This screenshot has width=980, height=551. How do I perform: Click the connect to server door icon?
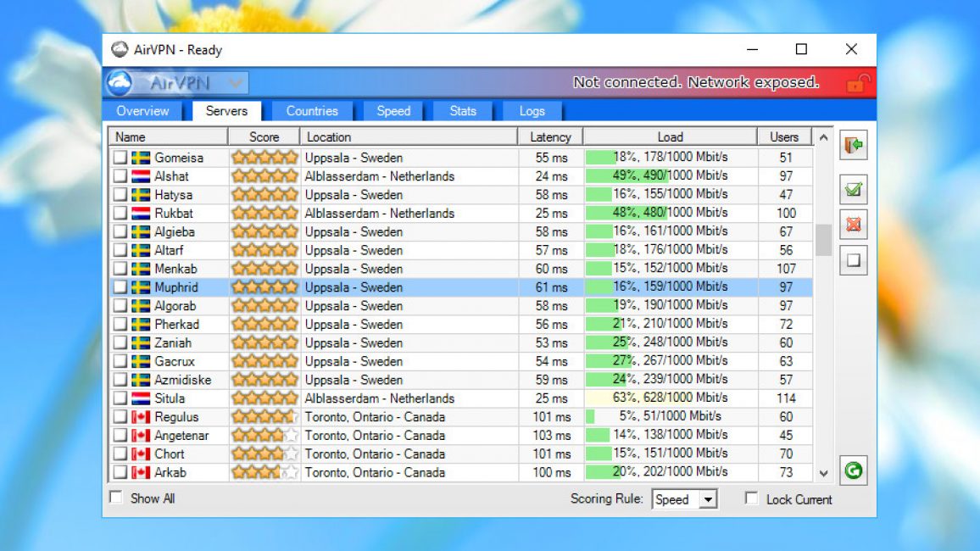pos(853,146)
